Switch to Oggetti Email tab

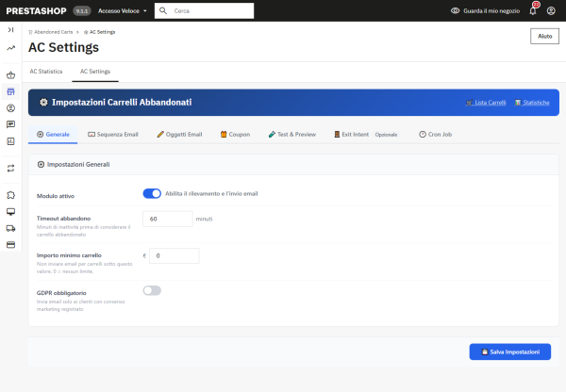pyautogui.click(x=179, y=134)
